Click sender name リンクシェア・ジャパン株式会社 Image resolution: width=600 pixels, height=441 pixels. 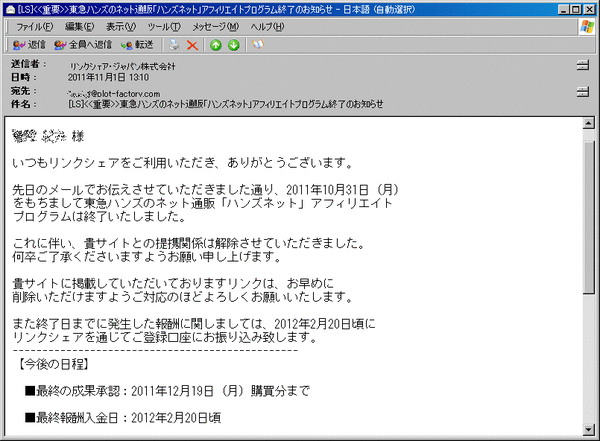122,66
